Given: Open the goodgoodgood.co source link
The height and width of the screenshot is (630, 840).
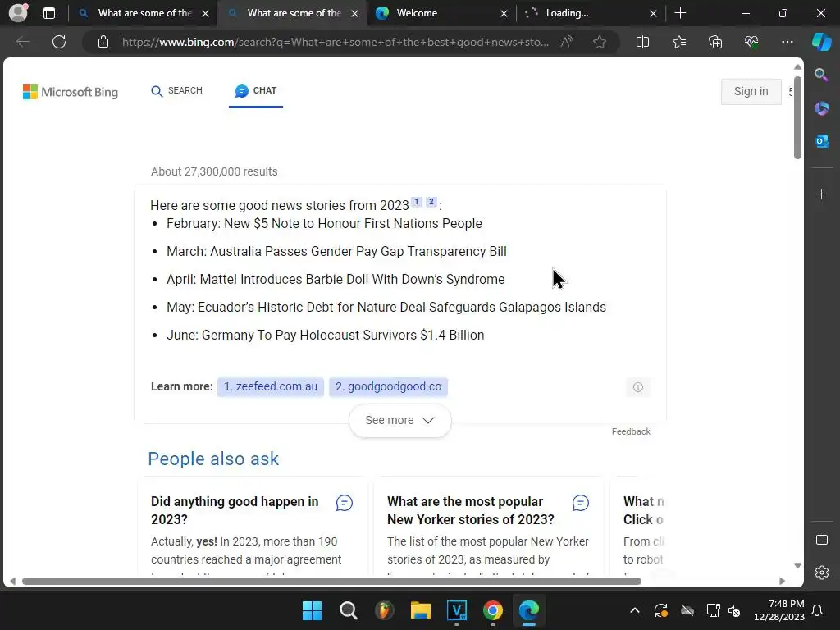Looking at the screenshot, I should [x=388, y=387].
